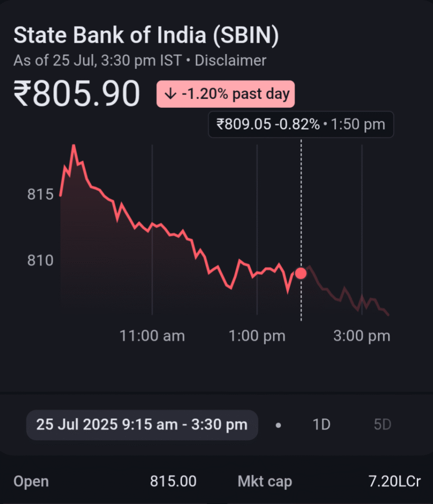Click the chart peak near market open
433x504 pixels.
point(74,146)
